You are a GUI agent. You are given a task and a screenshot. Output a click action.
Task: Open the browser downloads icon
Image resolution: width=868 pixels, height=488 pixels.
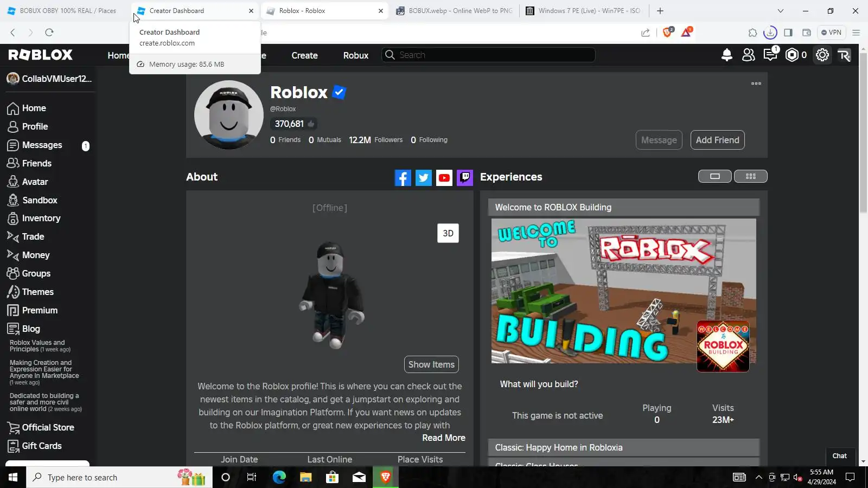[770, 33]
